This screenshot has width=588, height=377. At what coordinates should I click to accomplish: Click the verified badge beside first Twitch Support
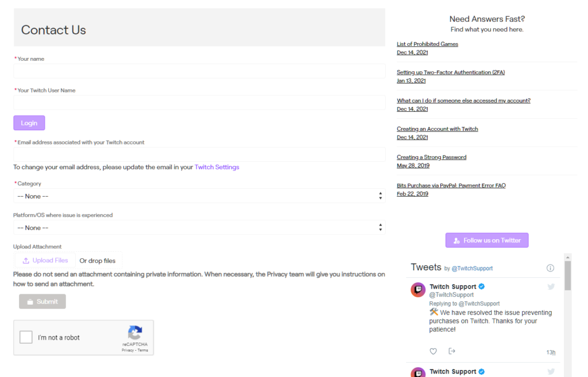(x=482, y=287)
